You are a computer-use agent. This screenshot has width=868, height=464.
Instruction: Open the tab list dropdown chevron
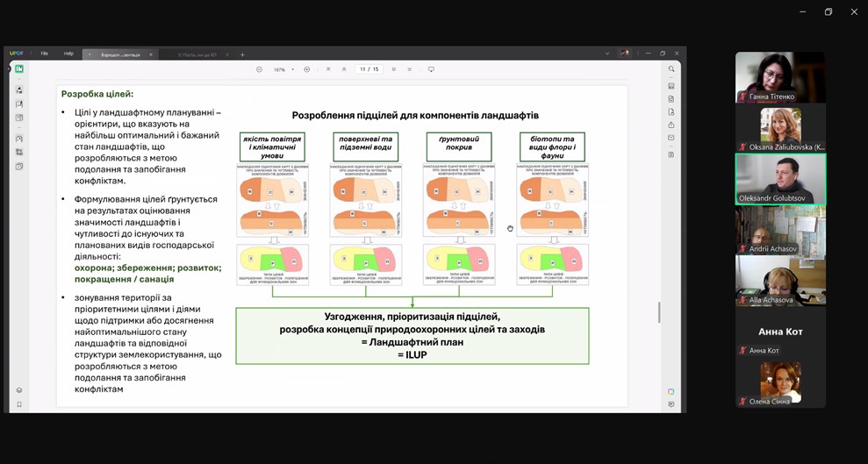606,54
